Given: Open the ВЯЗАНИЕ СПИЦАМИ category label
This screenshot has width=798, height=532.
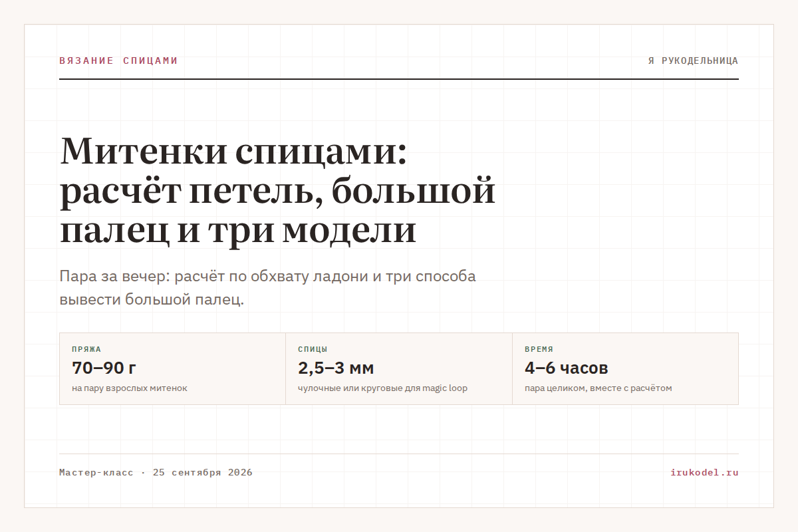Looking at the screenshot, I should point(118,61).
